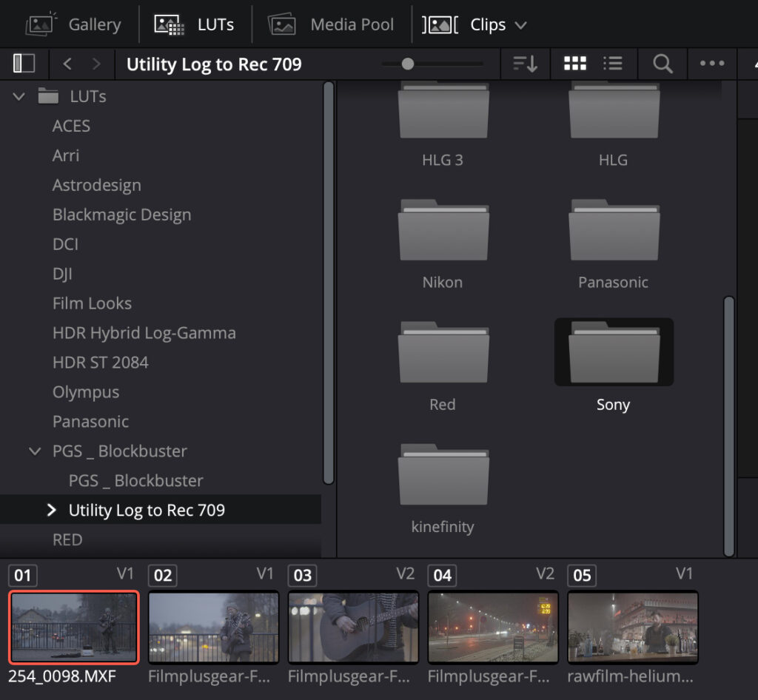758x700 pixels.
Task: Collapse the PGS _ Blockbuster folder
Action: (35, 451)
